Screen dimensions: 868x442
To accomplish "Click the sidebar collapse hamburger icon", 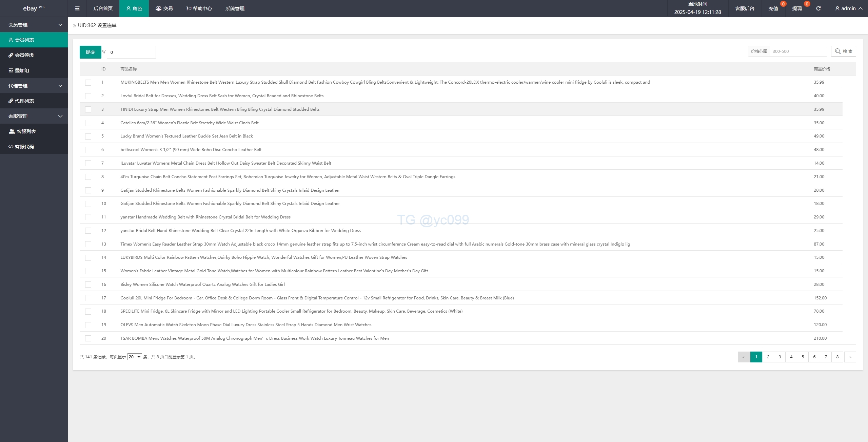I will (x=77, y=8).
